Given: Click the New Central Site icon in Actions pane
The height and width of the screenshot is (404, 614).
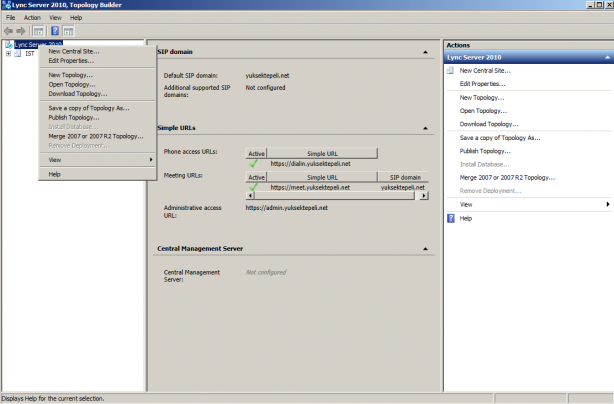Looking at the screenshot, I should tap(451, 70).
